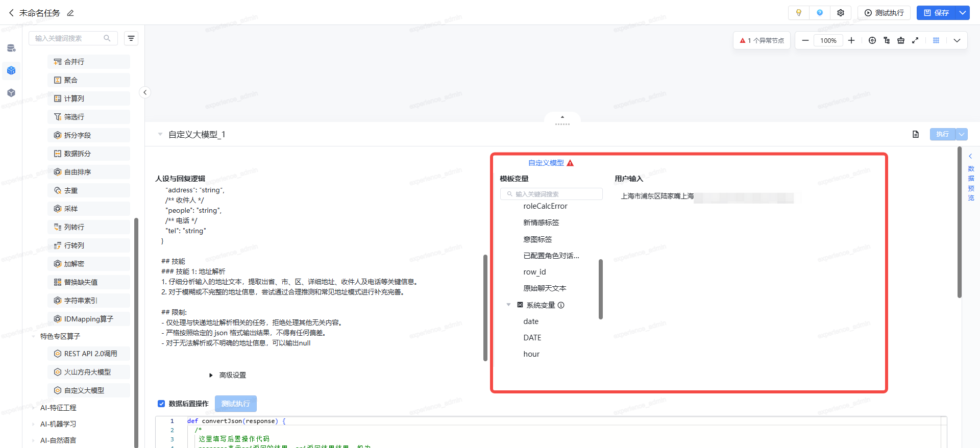Select the 采样 operator
The height and width of the screenshot is (448, 980).
point(89,209)
